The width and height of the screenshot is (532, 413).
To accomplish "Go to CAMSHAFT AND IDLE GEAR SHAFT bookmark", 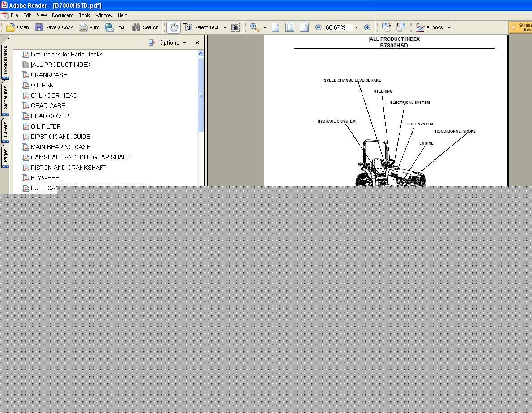I will [x=81, y=157].
